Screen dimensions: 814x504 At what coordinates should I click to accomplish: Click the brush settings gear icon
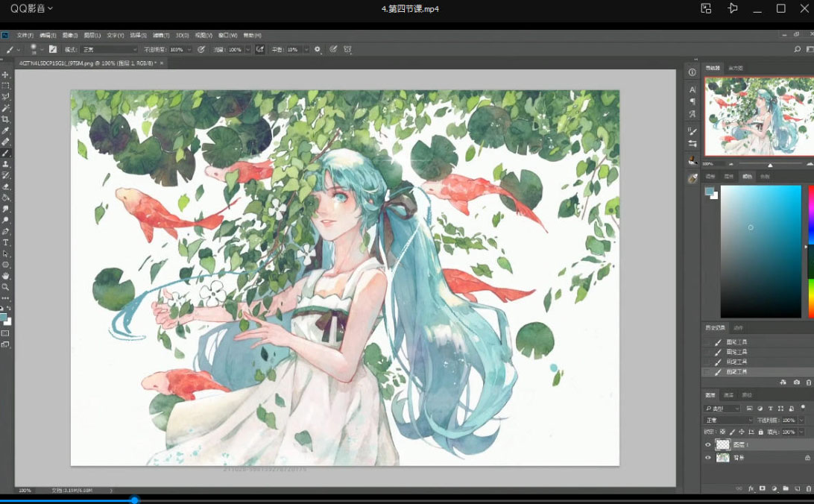tap(318, 49)
